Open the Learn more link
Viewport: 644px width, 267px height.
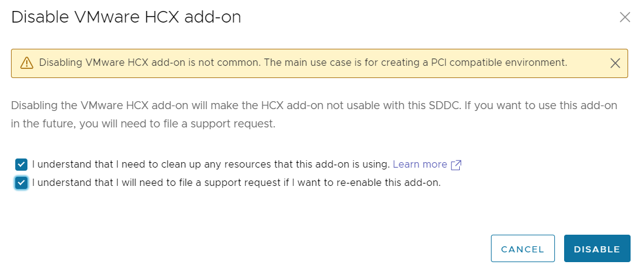420,165
